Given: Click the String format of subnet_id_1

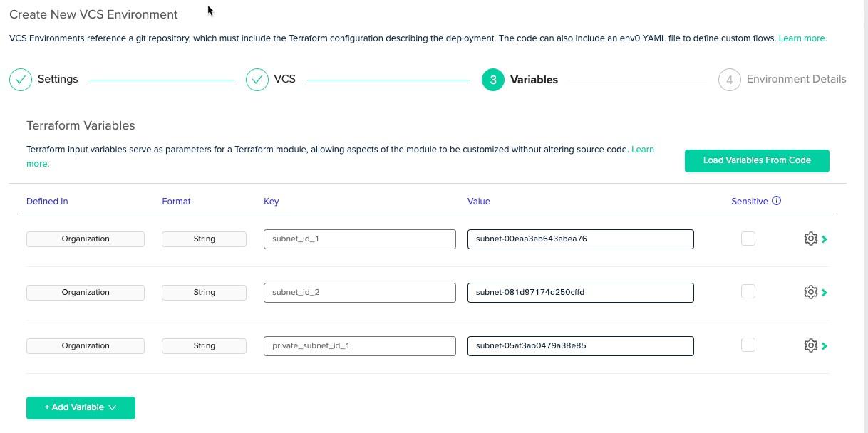Looking at the screenshot, I should (x=204, y=239).
